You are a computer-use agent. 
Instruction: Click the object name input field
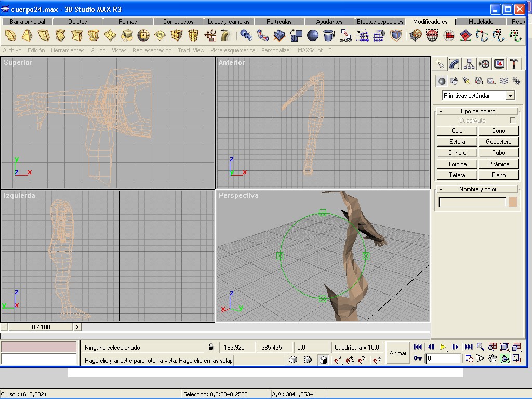472,202
